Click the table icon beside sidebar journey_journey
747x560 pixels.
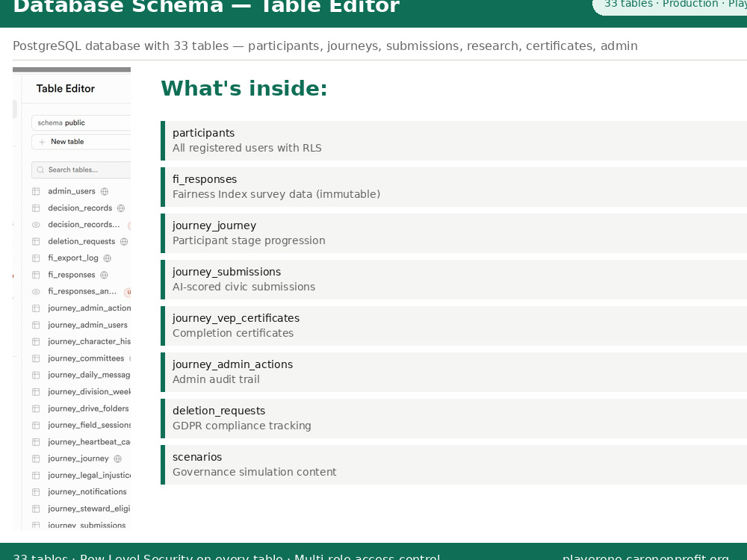pos(36,458)
